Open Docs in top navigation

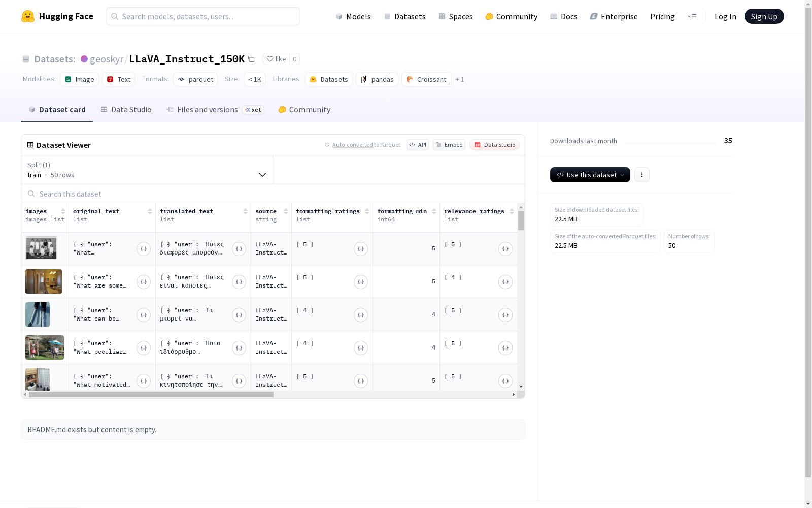coord(564,16)
